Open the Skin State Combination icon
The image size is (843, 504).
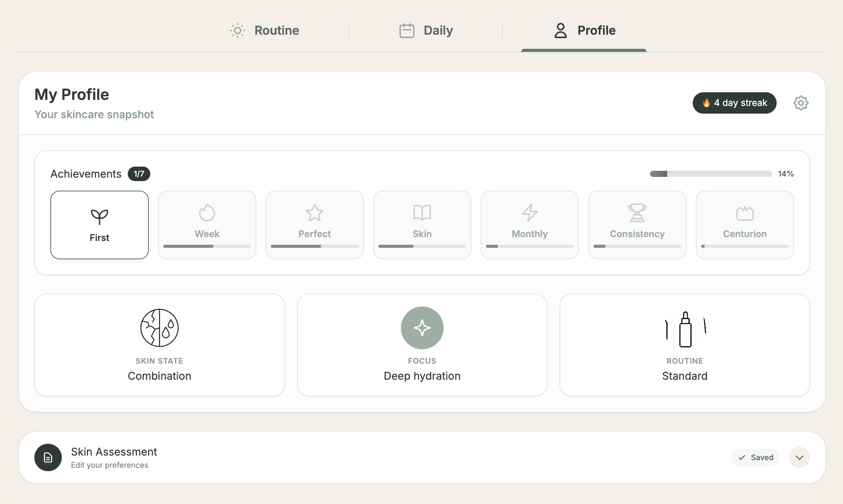[159, 327]
